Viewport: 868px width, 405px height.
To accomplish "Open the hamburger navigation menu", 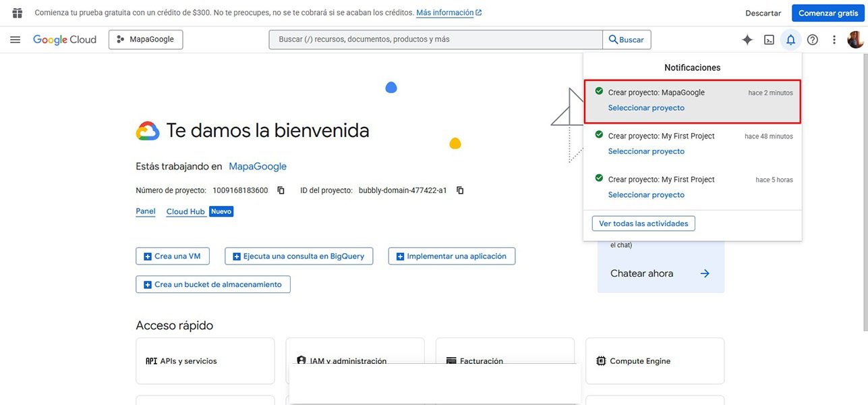I will tap(12, 38).
